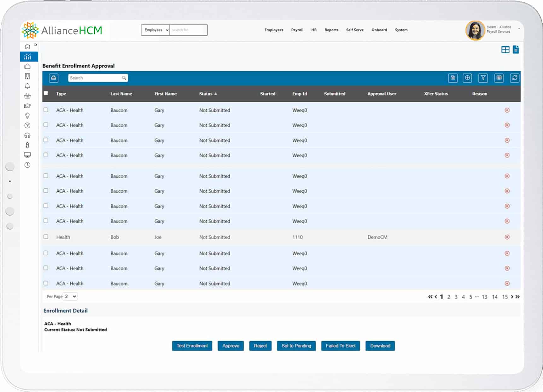The width and height of the screenshot is (543, 392).
Task: Click the Failed To Elect button
Action: (341, 346)
